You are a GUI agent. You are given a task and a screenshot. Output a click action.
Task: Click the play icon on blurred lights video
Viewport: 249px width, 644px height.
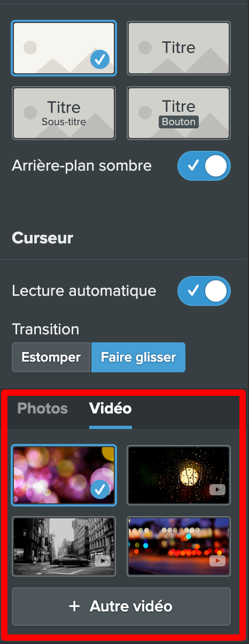coord(217,561)
